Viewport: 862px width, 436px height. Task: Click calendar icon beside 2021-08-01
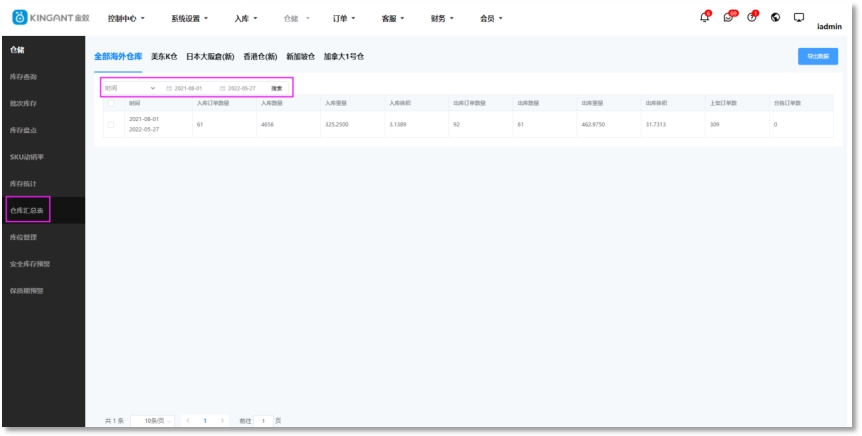[x=169, y=88]
